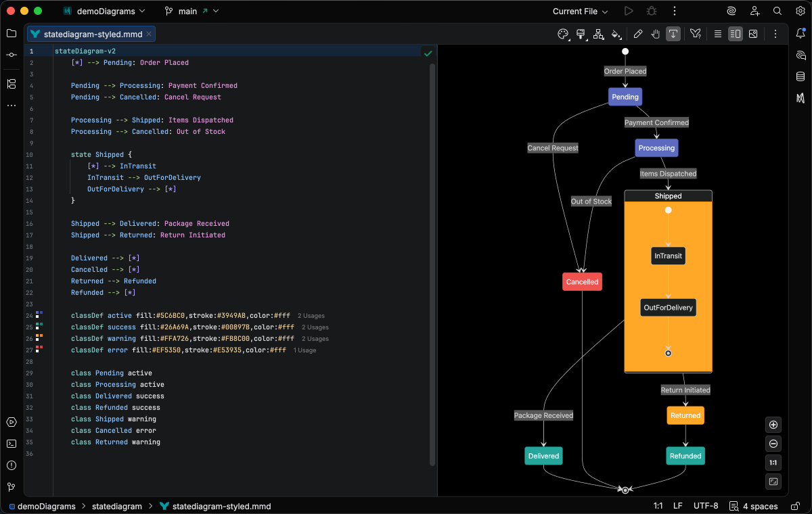Activate the hand pan tool
This screenshot has height=514, width=812.
[x=656, y=34]
